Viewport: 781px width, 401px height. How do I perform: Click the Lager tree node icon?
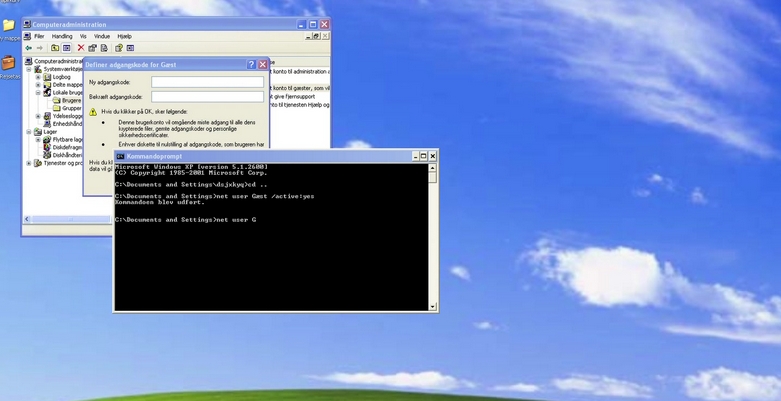(38, 132)
